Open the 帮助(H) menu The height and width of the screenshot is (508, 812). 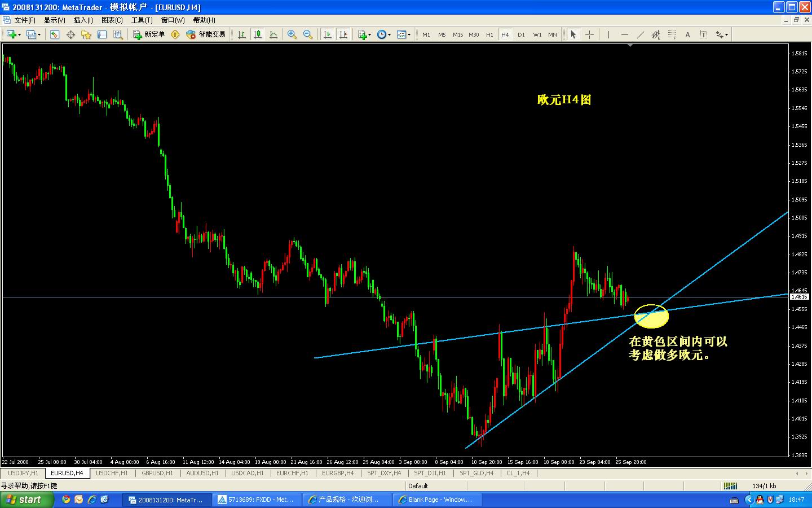click(204, 20)
